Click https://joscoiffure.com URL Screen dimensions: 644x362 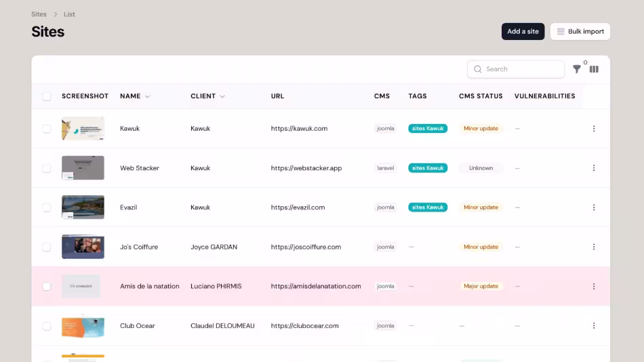[x=306, y=247]
